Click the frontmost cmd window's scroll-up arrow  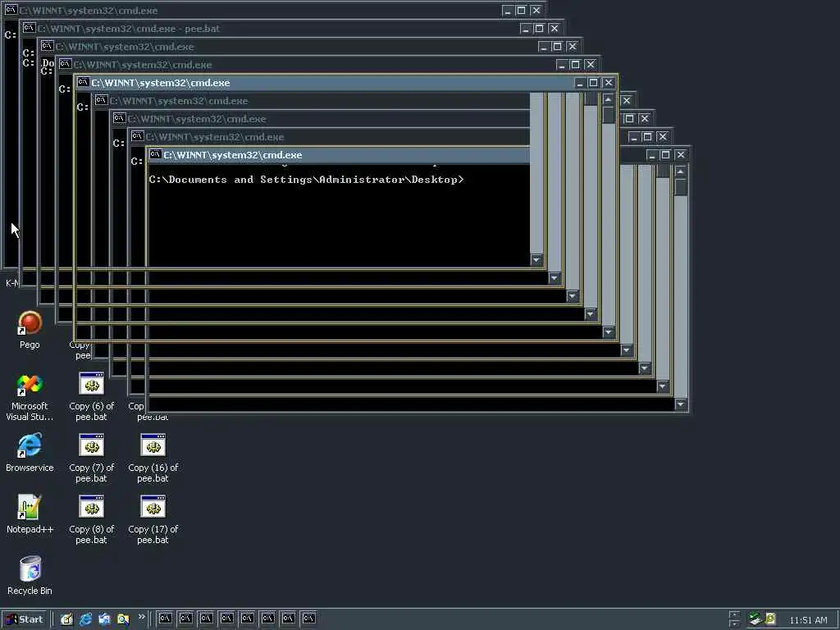[x=680, y=171]
